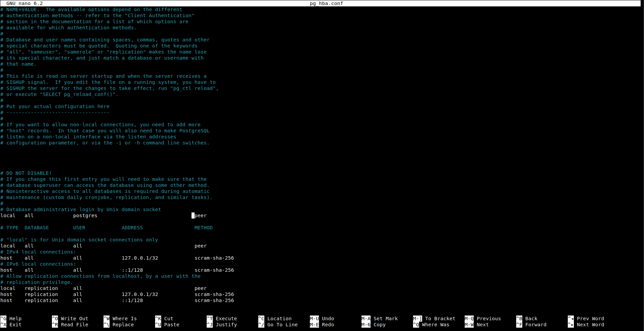Screen dimensions: 644x331
Task: Click the ^K Cut shortcut
Action: click(164, 319)
